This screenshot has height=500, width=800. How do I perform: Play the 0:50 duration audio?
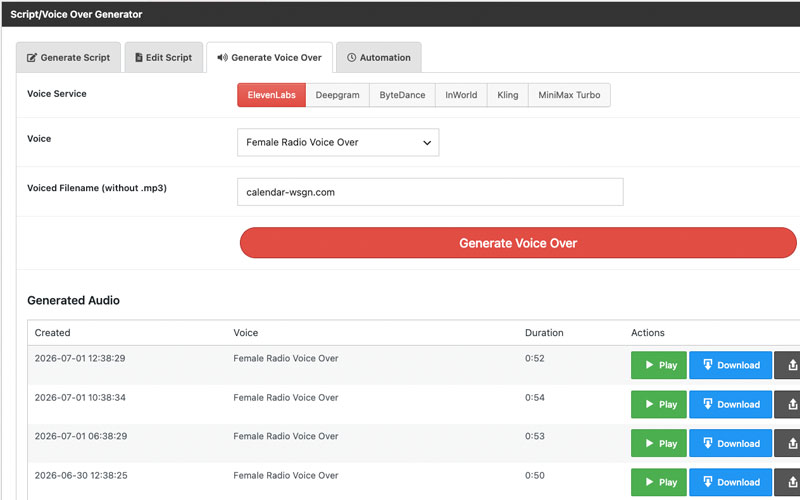coord(659,482)
